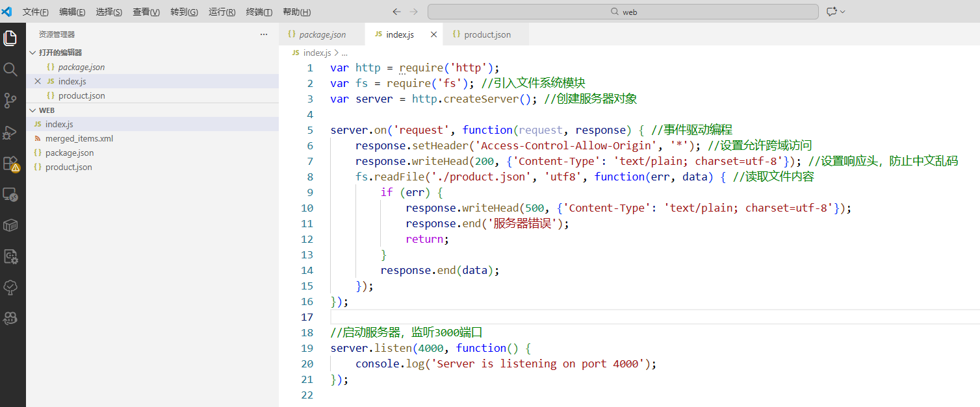Open the Search view in activity bar
980x407 pixels.
click(10, 69)
